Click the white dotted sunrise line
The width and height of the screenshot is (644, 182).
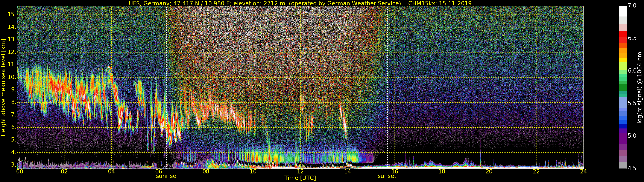click(x=166, y=87)
